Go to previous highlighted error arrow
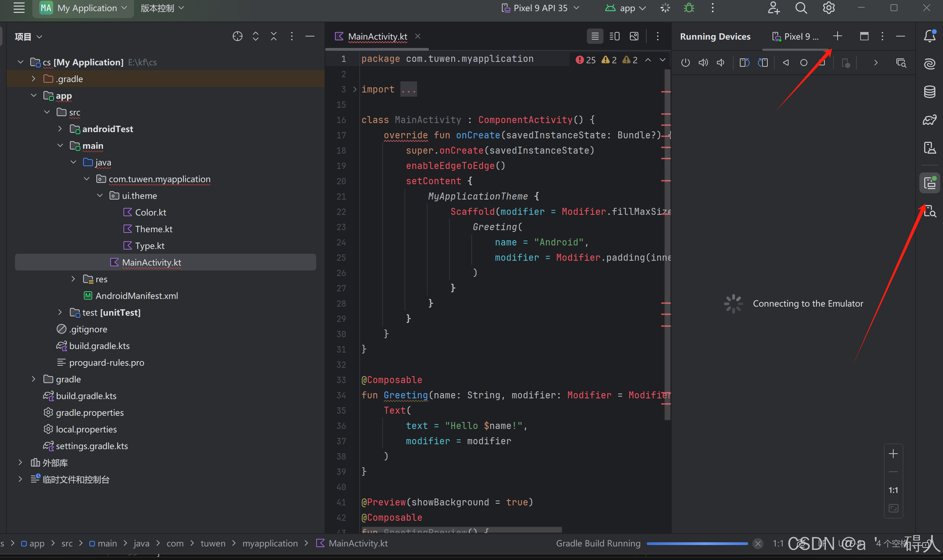 pos(648,60)
